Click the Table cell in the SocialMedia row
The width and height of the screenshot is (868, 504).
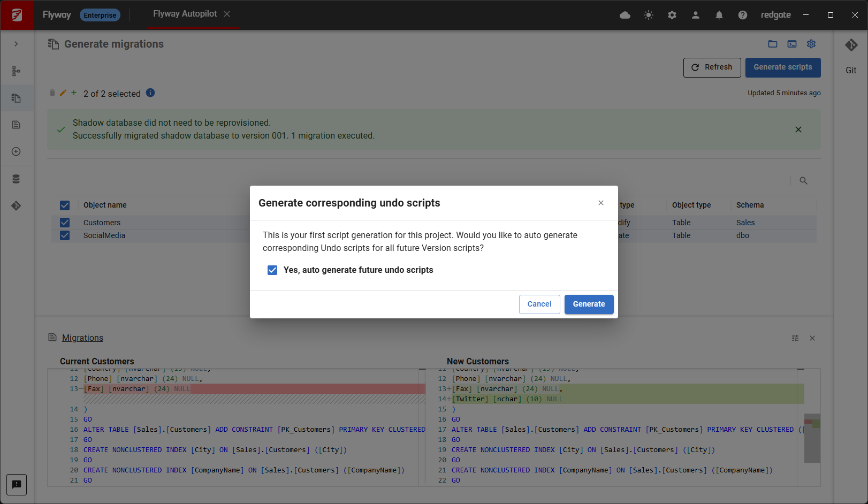tap(681, 235)
